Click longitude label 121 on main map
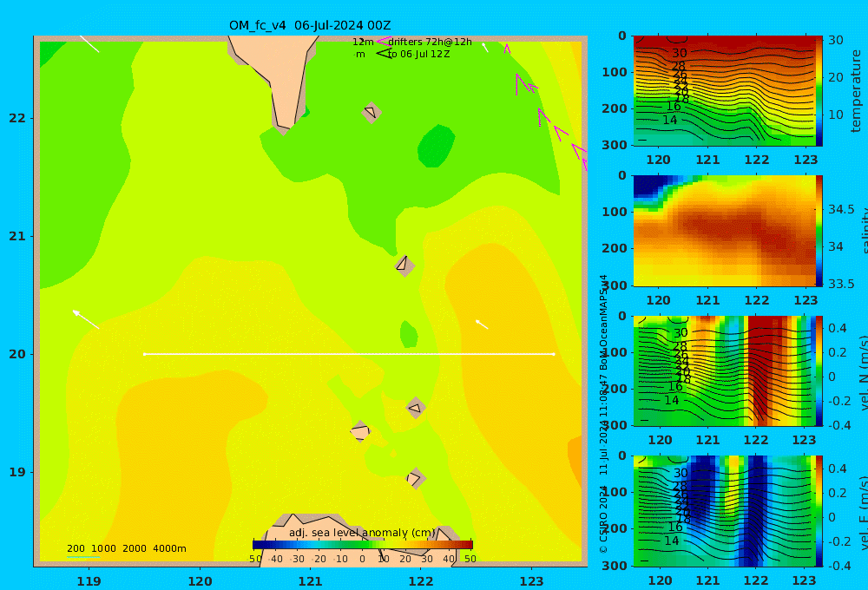 click(x=310, y=581)
